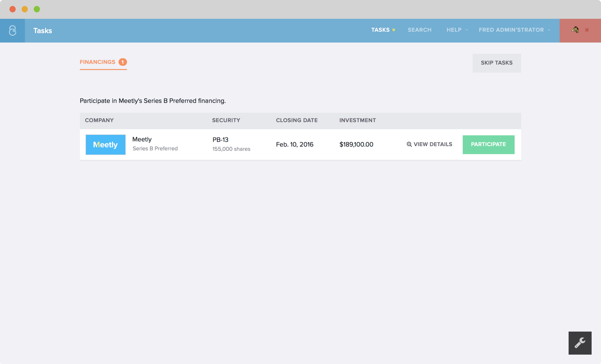Screen dimensions: 601x364
Task: Click the magnifier icon beside View Details
Action: [x=409, y=144]
